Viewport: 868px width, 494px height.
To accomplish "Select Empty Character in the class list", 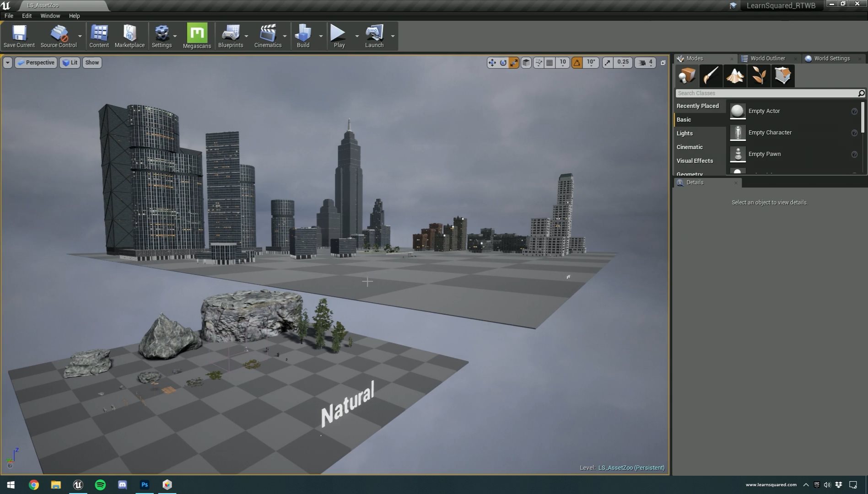I will point(794,133).
